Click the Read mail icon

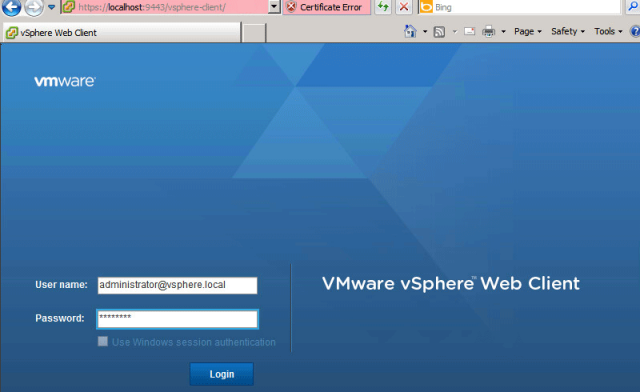(469, 31)
